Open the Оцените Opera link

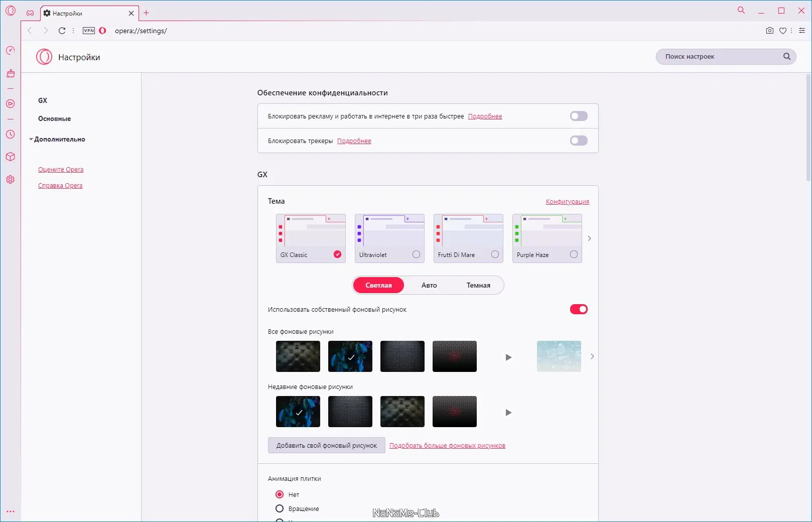pyautogui.click(x=61, y=170)
